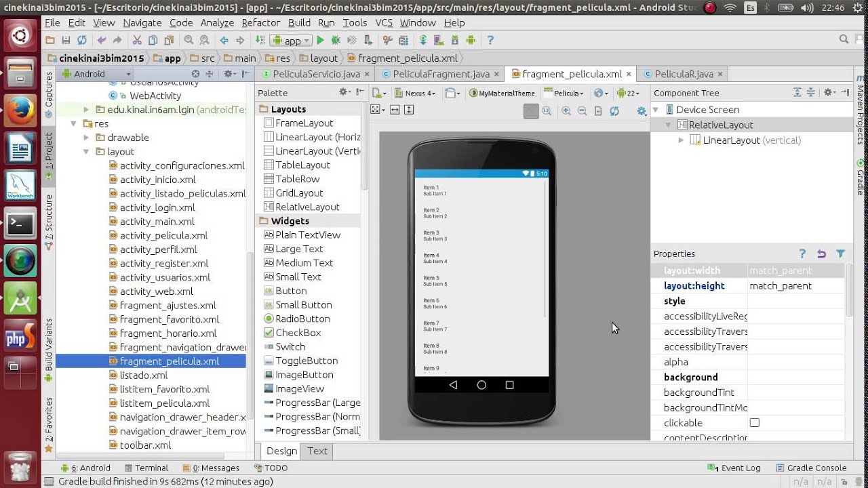
Task: Zoom in on the design preview
Action: click(x=566, y=111)
